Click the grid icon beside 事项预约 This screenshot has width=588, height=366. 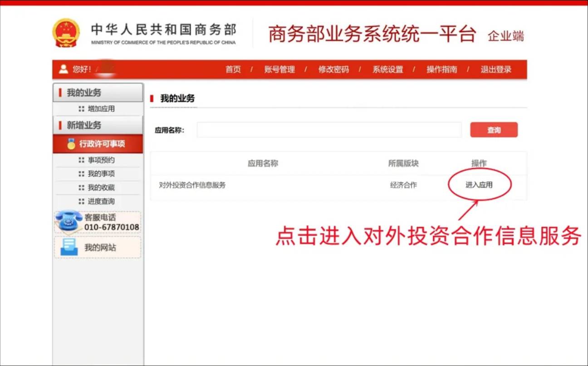click(x=81, y=160)
